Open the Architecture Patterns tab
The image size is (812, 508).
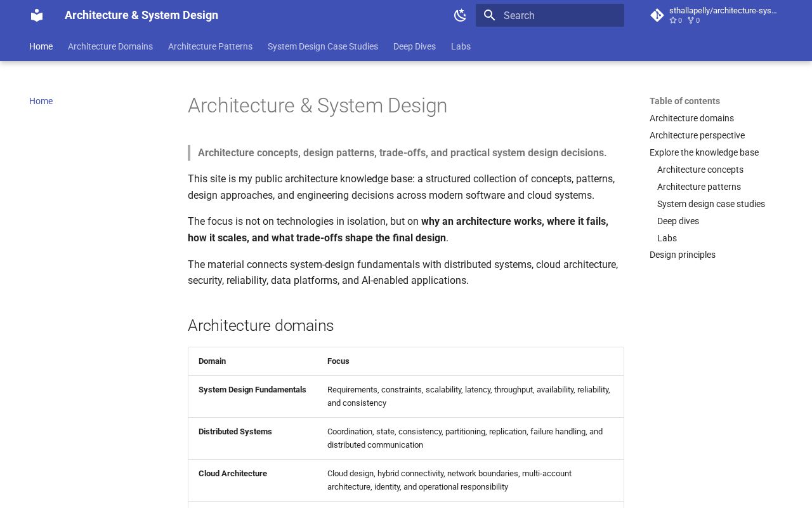click(x=210, y=46)
